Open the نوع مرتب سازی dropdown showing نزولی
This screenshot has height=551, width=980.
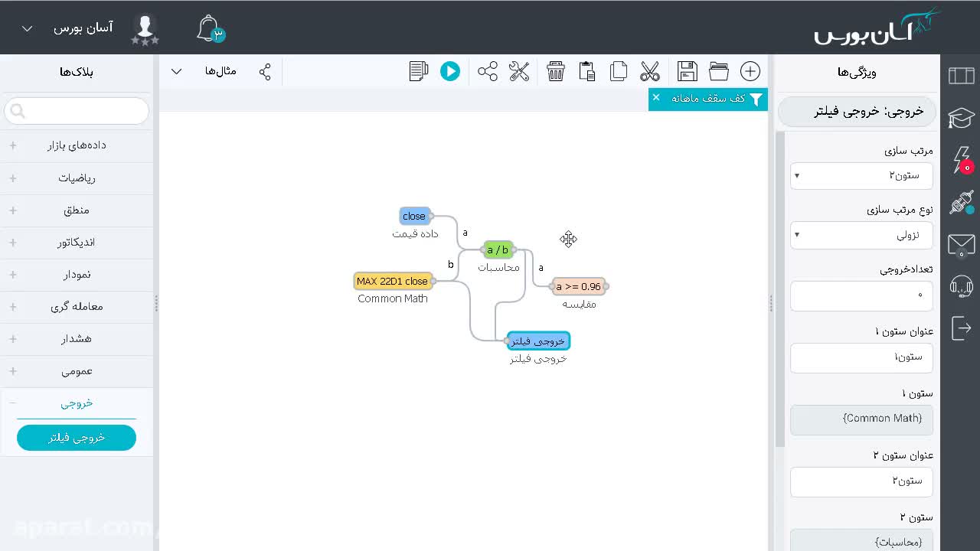click(x=861, y=235)
